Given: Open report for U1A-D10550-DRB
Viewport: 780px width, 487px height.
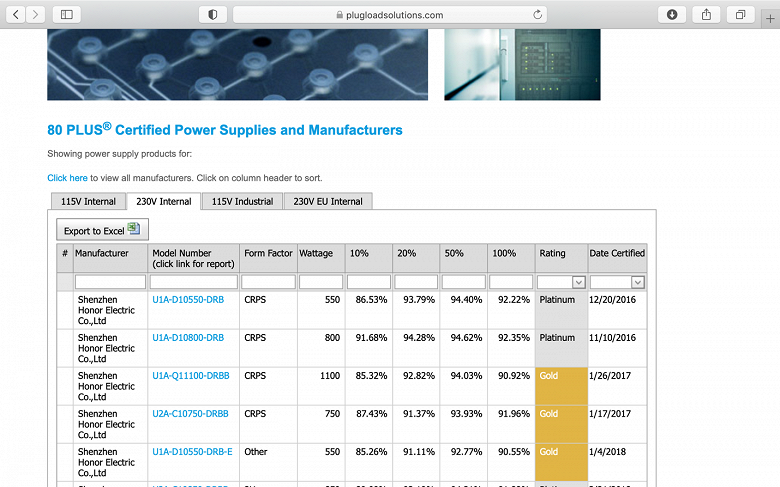Looking at the screenshot, I should 188,299.
